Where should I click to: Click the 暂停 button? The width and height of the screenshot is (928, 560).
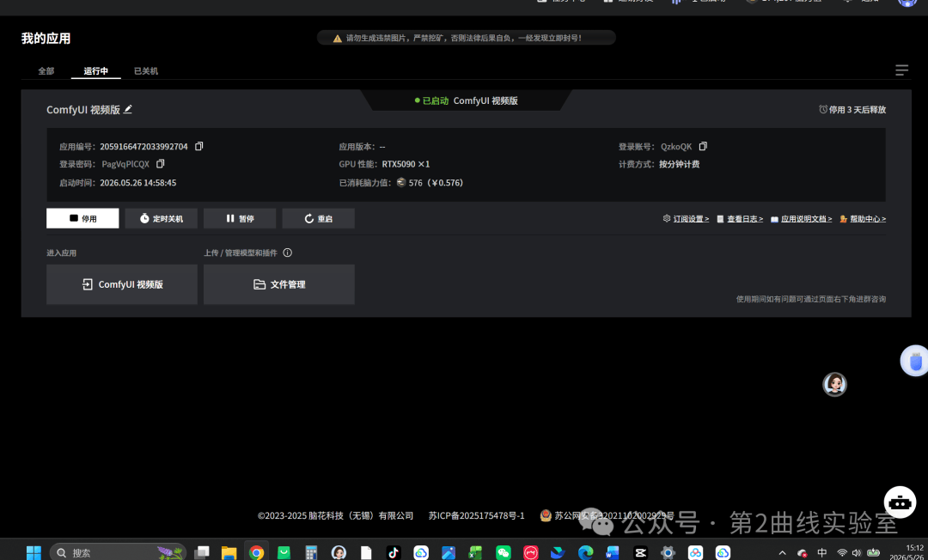(x=240, y=218)
